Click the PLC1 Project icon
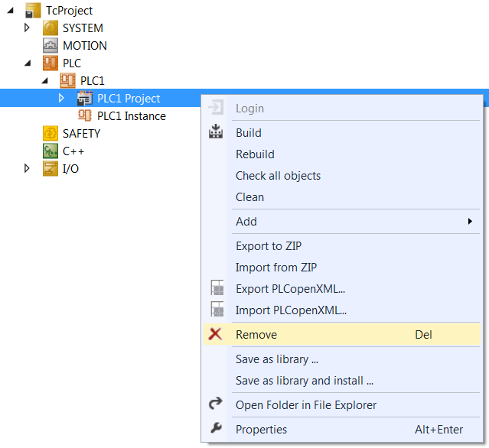489x448 pixels. (x=85, y=98)
